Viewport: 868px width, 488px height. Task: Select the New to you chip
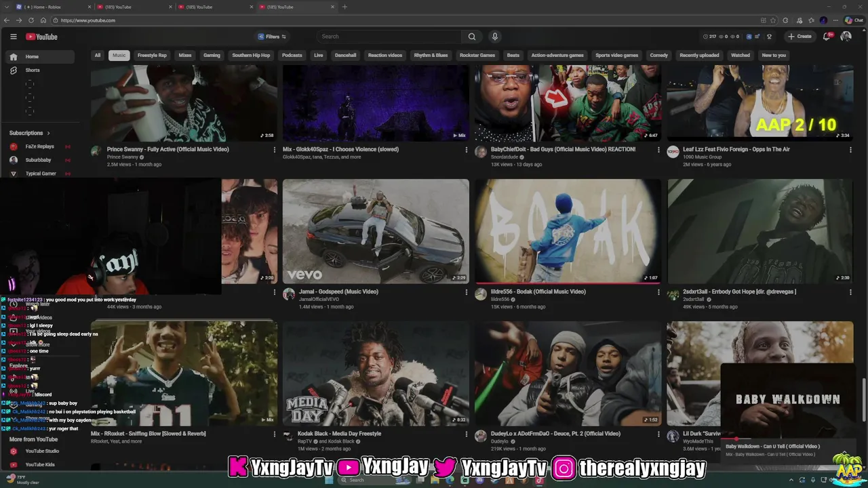point(774,56)
